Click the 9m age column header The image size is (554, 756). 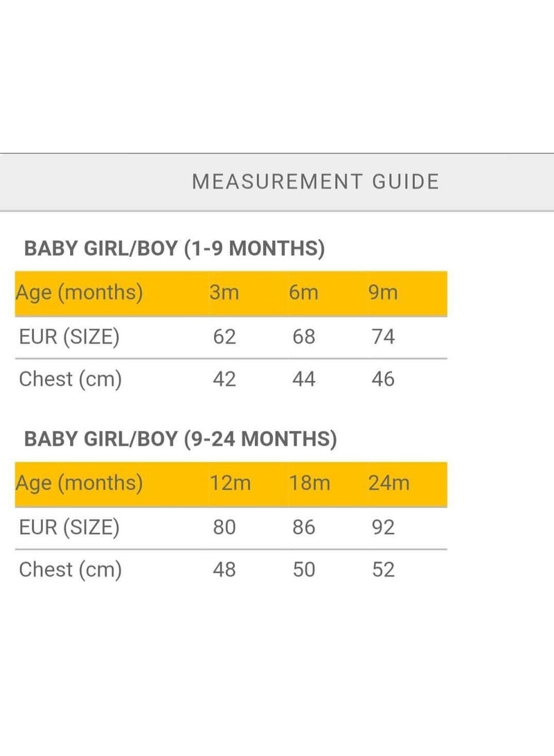(384, 292)
